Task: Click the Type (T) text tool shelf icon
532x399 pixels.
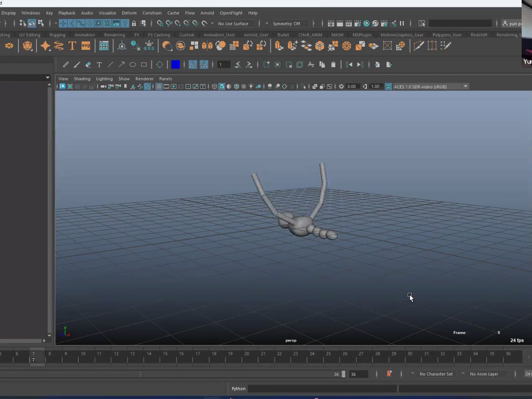Action: coord(72,46)
